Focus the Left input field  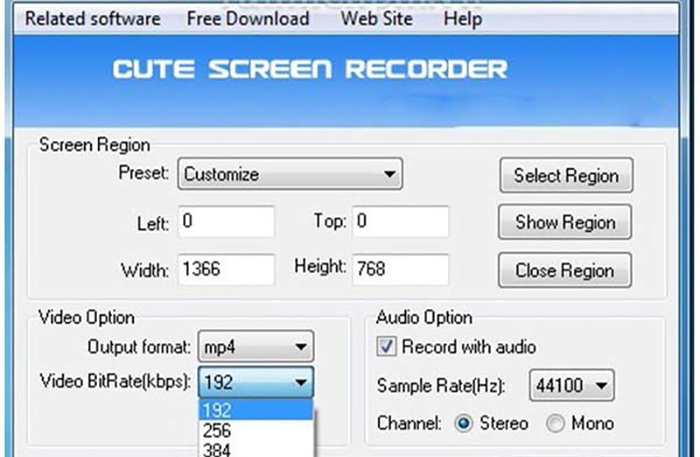(226, 221)
